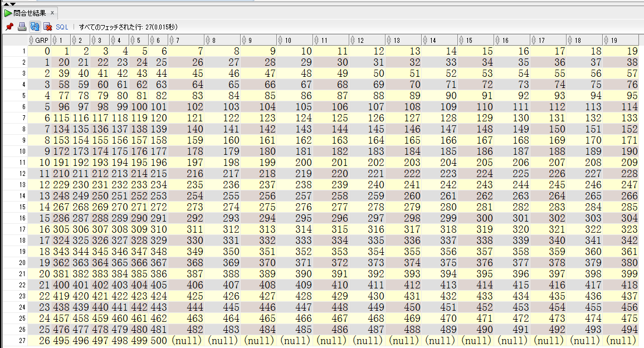Click sort arrows on column 19 header
644x348 pixels.
[606, 41]
